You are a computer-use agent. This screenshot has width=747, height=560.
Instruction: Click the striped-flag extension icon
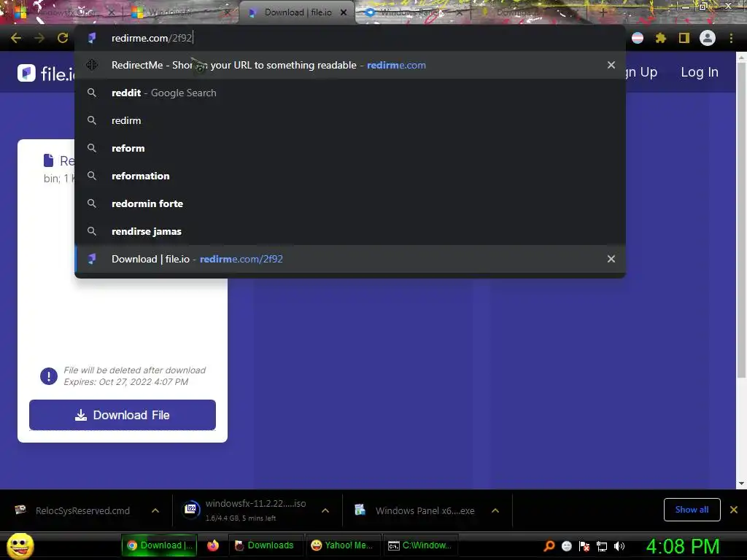point(638,38)
